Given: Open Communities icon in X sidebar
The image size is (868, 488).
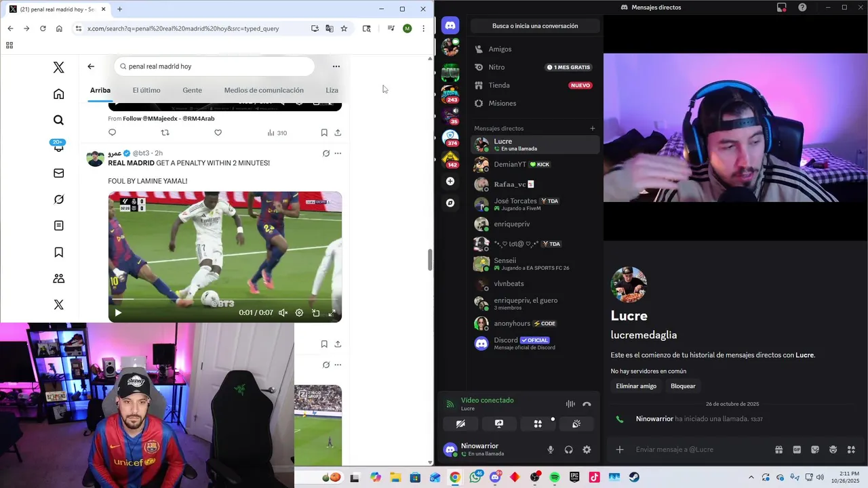Looking at the screenshot, I should (58, 279).
